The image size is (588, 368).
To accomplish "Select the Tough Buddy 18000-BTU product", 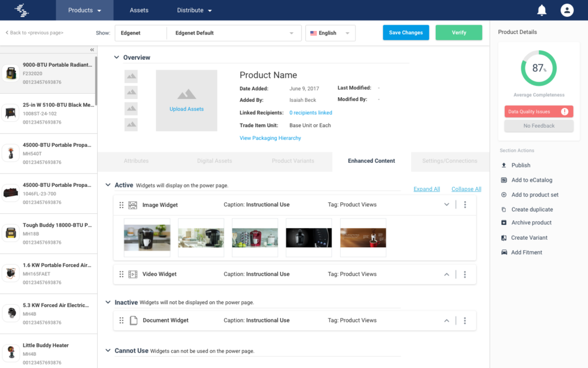I will pyautogui.click(x=48, y=233).
